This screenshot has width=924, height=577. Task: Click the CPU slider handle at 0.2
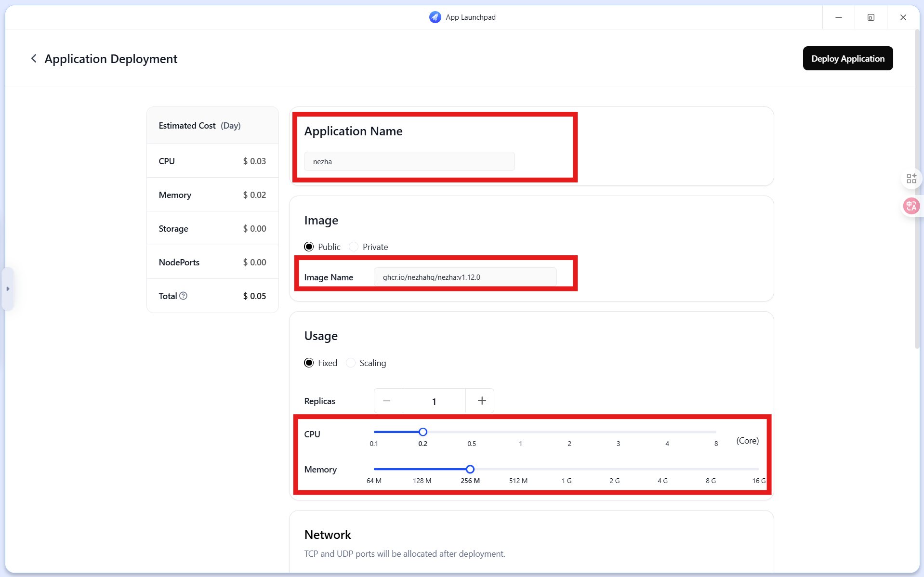(423, 432)
